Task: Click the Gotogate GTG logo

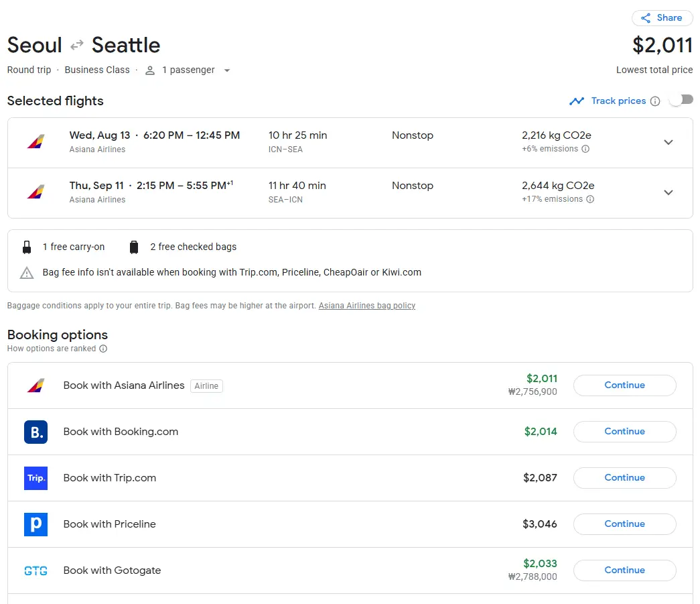Action: coord(36,570)
